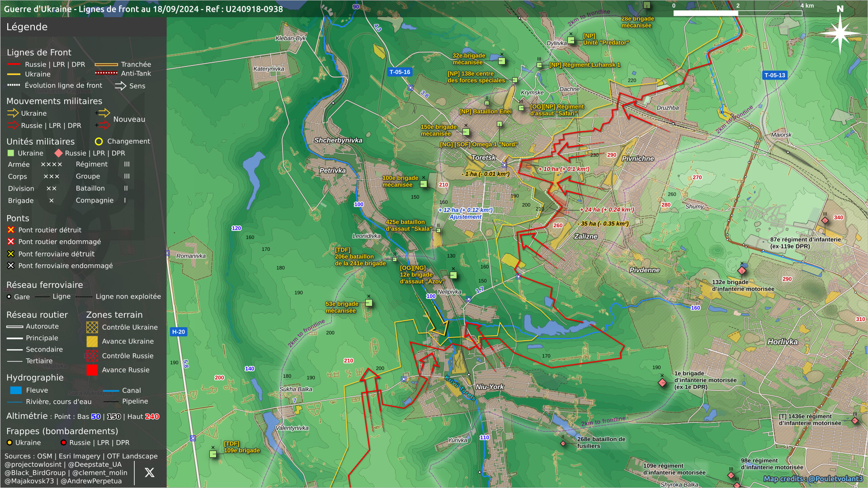Click the H-20 road shield
The height and width of the screenshot is (488, 868).
(179, 332)
